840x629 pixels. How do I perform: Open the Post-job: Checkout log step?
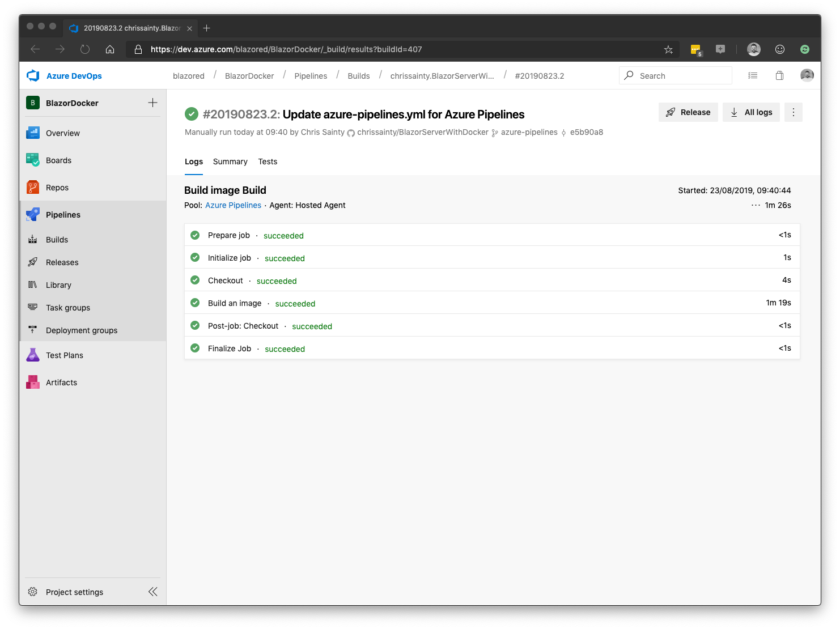(492, 325)
